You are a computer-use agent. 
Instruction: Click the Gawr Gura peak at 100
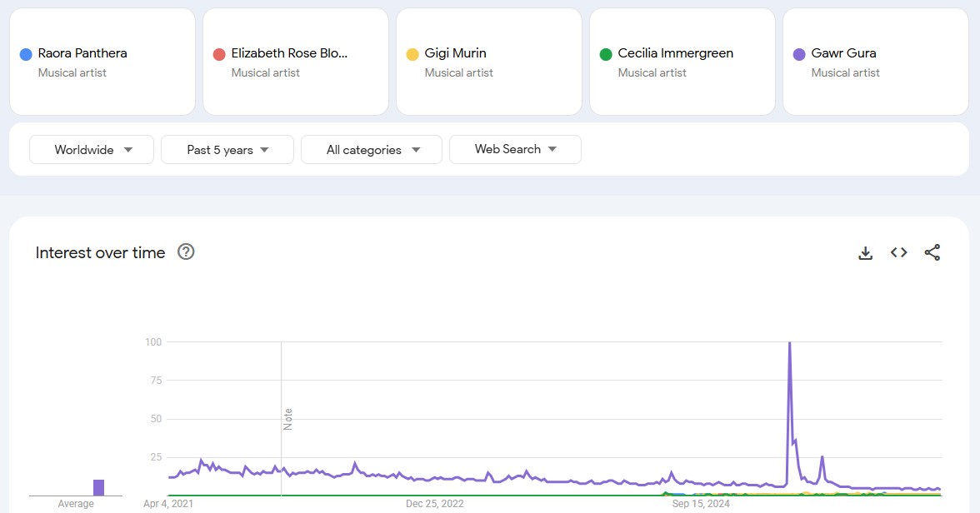coord(790,343)
